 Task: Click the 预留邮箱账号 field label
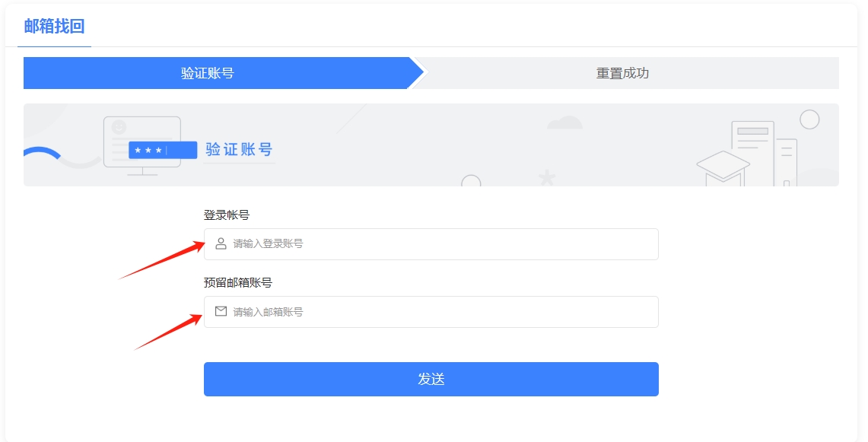pos(237,283)
